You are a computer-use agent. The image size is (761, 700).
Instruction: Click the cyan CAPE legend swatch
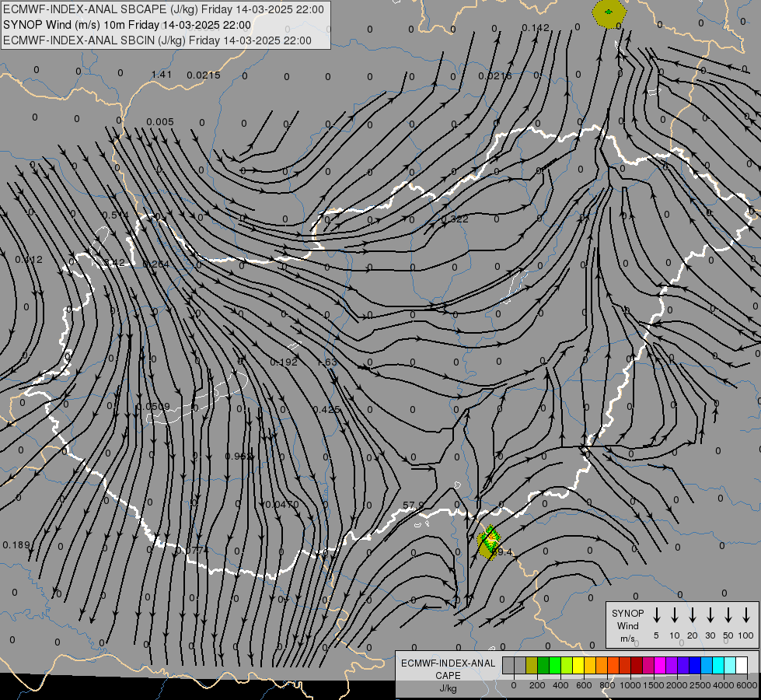tap(718, 666)
